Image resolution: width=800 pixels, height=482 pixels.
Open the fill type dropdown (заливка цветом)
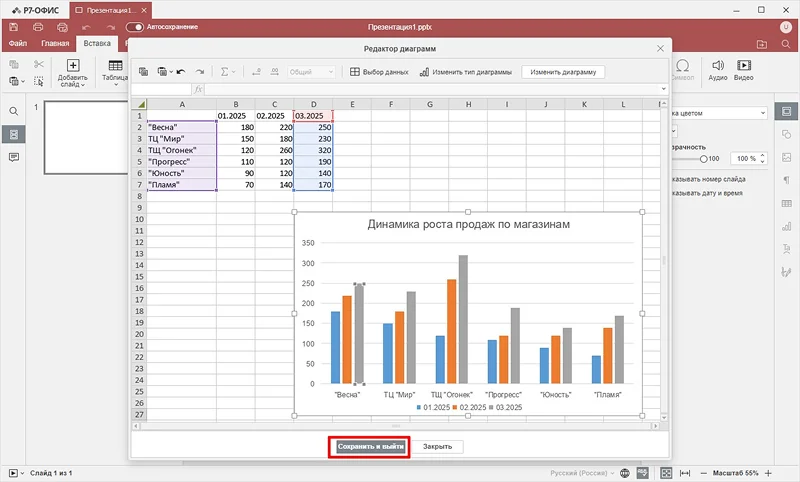pyautogui.click(x=719, y=113)
